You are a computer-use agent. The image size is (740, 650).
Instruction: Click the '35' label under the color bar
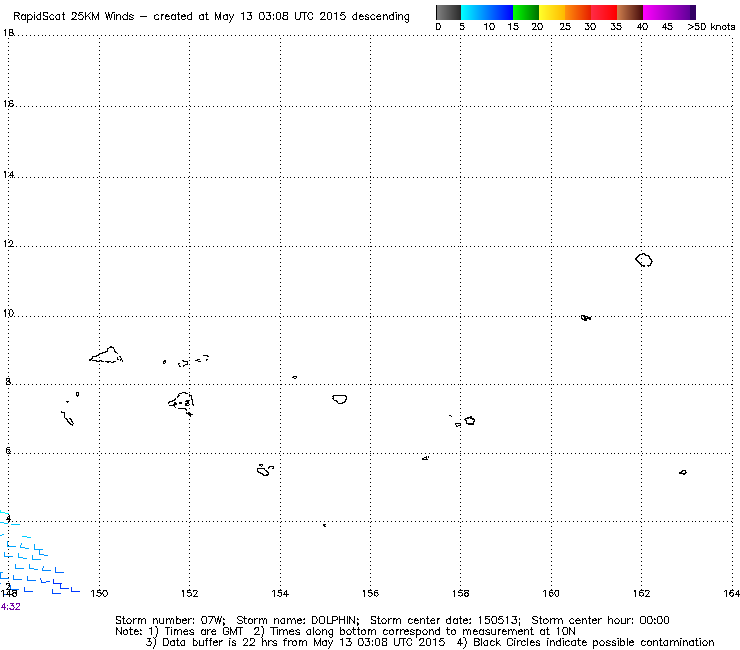[616, 27]
